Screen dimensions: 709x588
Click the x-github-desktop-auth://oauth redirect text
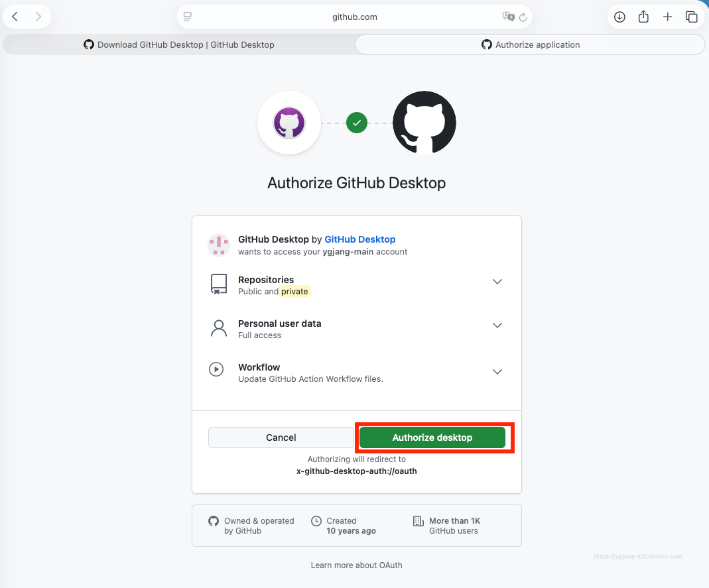coord(356,471)
